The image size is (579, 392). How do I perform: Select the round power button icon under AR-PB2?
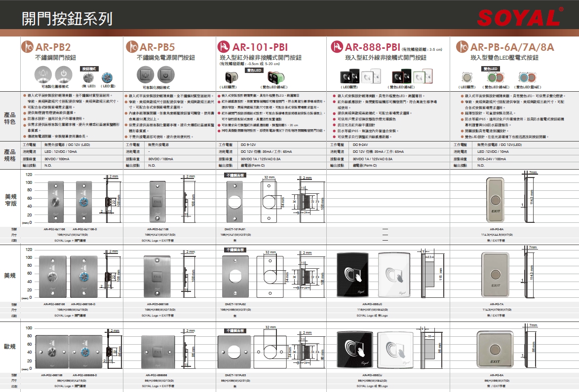point(64,74)
